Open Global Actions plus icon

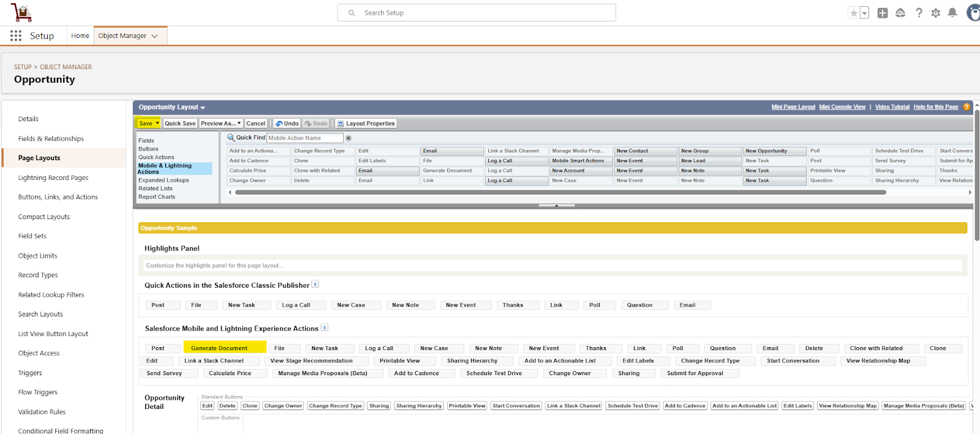tap(883, 13)
